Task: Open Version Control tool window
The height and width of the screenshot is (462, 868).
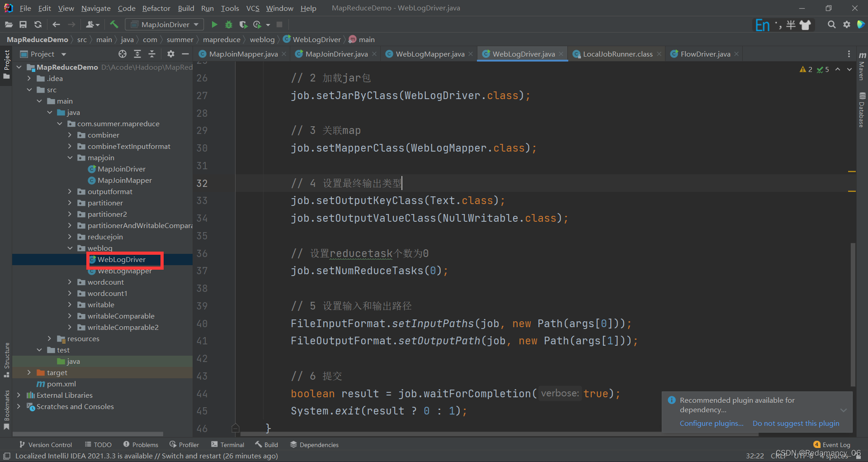Action: click(45, 445)
